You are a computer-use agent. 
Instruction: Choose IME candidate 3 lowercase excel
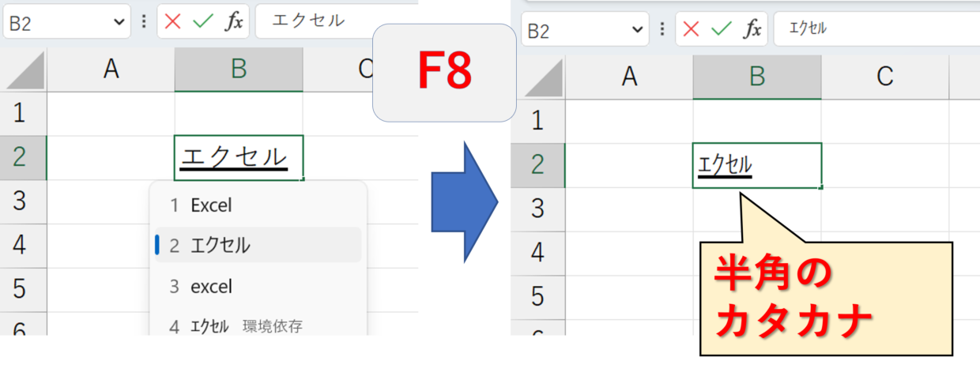pyautogui.click(x=211, y=286)
